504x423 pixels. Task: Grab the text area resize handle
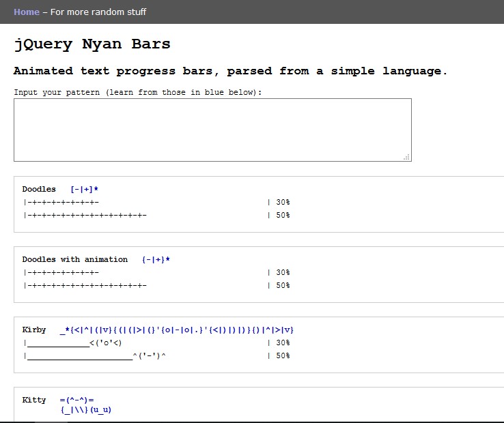pos(406,157)
